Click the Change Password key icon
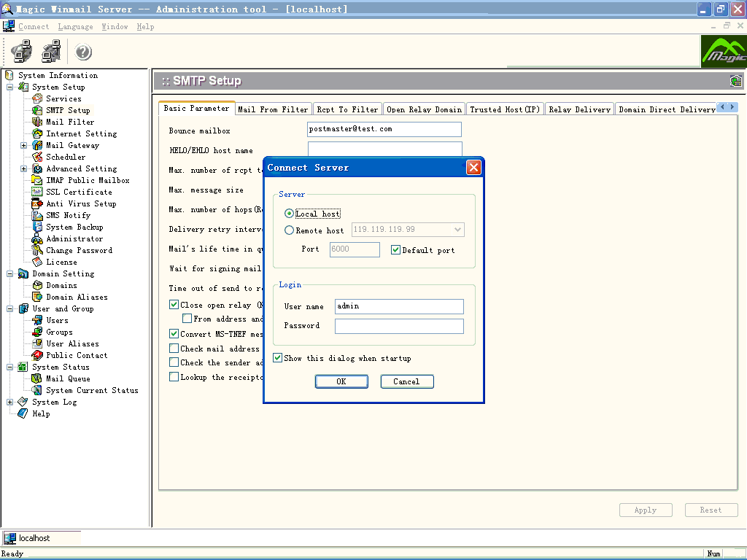747x560 pixels. (37, 251)
